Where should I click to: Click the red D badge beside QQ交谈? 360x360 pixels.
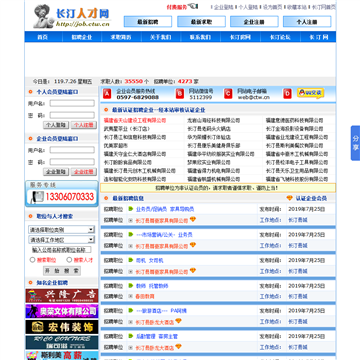pos(287,94)
